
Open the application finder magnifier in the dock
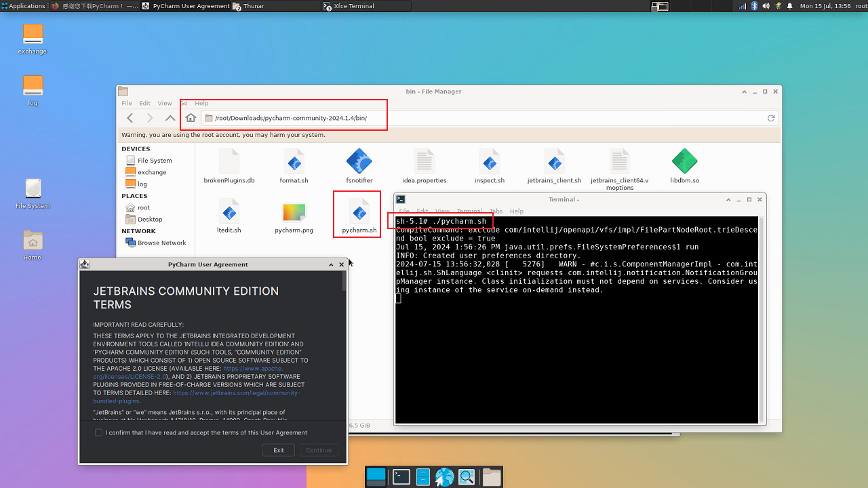tap(467, 477)
